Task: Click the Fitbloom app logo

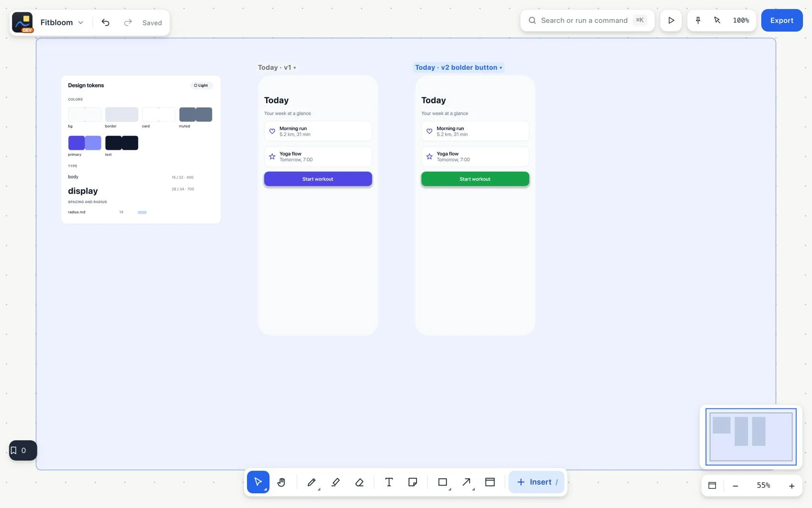Action: (x=22, y=22)
